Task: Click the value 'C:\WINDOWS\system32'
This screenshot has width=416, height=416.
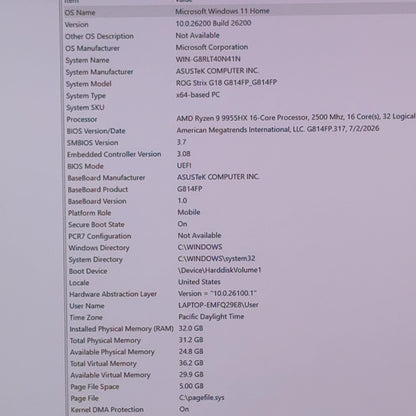Action: (217, 259)
